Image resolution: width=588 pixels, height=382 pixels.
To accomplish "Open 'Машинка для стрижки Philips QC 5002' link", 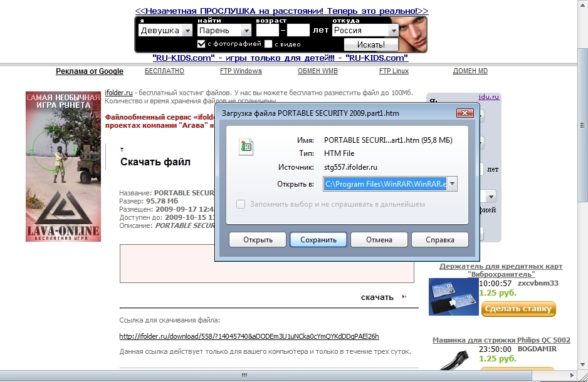I will 501,340.
